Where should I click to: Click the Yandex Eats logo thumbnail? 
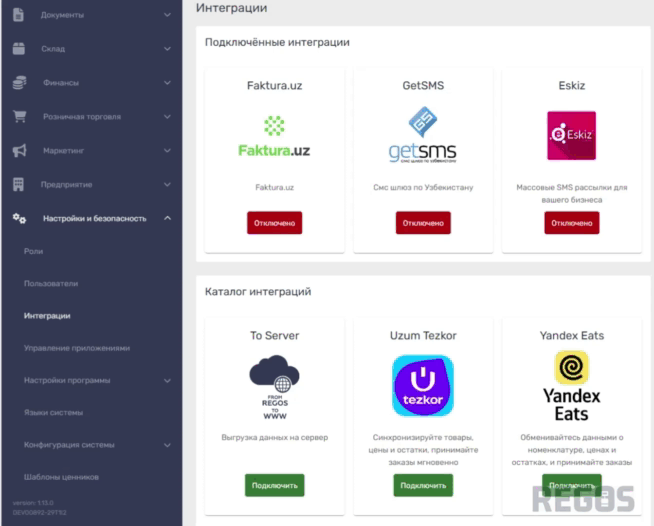click(x=571, y=385)
